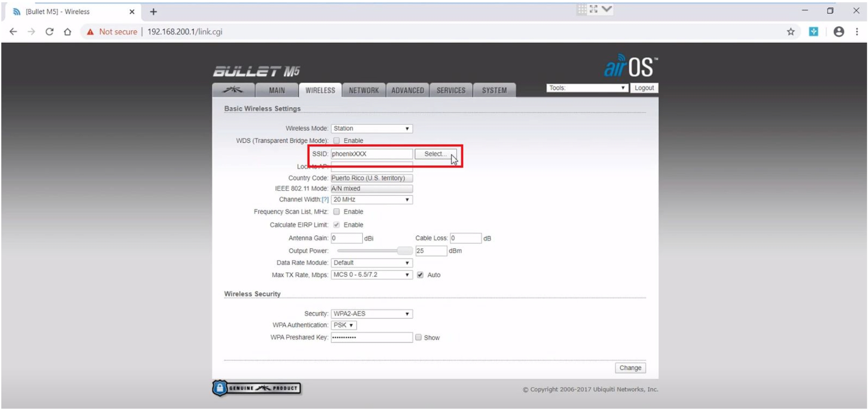Open the Ubiquiti logo tab
Screen dimensions: 868x410
click(x=233, y=90)
